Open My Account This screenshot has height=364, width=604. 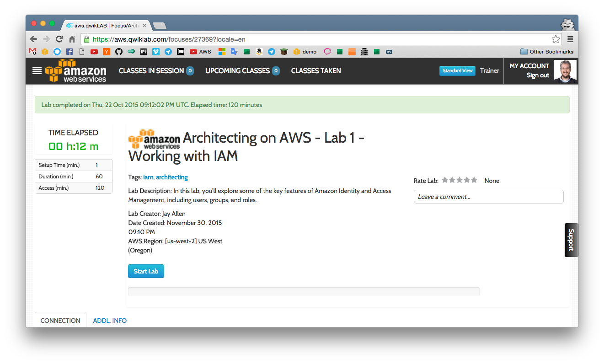click(529, 66)
